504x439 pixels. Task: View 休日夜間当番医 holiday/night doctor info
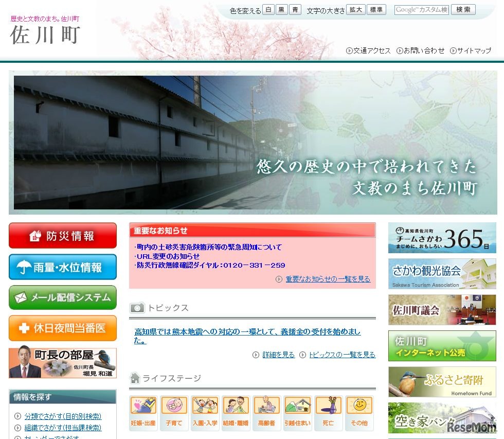click(62, 328)
